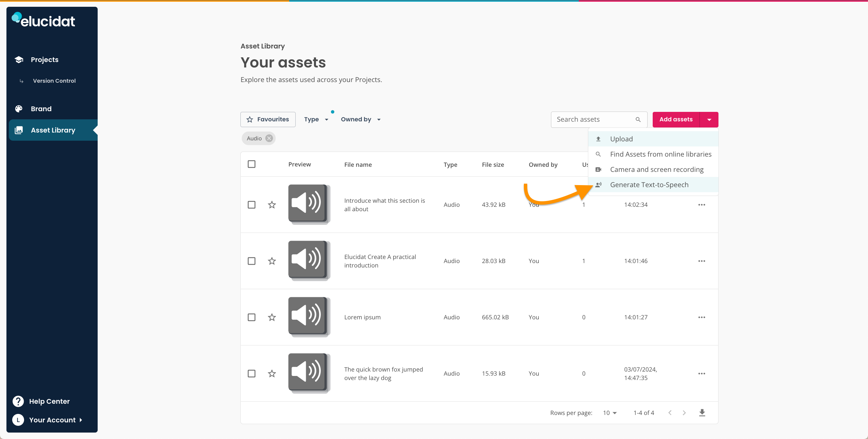Check the select-all checkbox in table header
This screenshot has height=439, width=868.
click(x=252, y=164)
